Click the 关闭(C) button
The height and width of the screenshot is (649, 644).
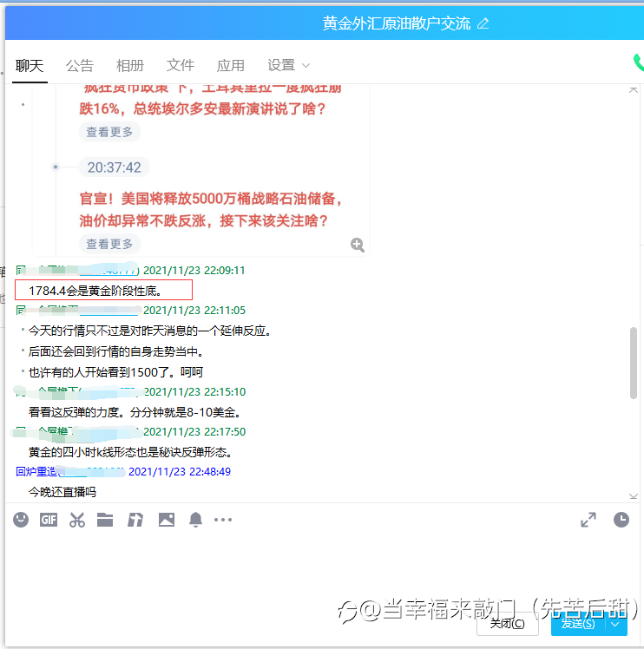click(508, 624)
